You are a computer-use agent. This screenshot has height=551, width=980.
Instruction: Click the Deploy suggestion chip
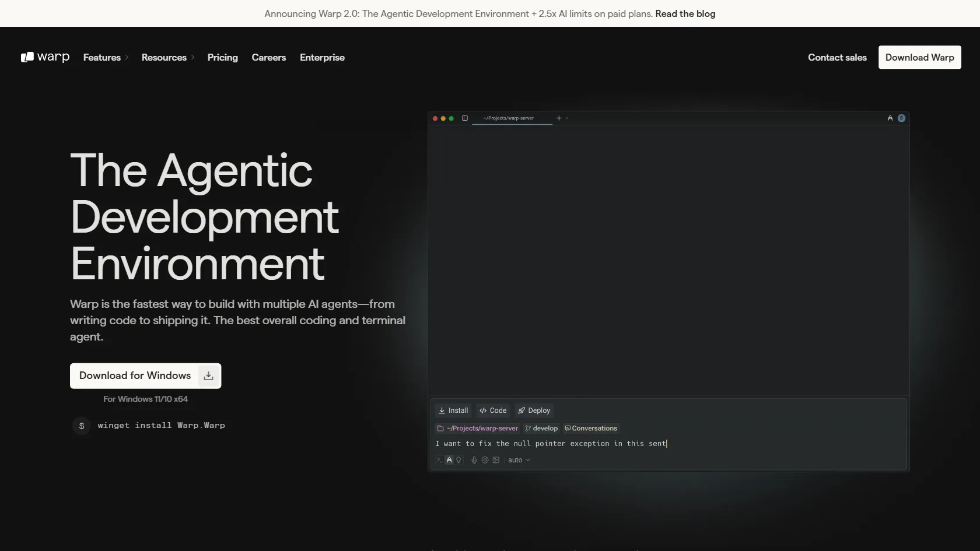click(534, 410)
